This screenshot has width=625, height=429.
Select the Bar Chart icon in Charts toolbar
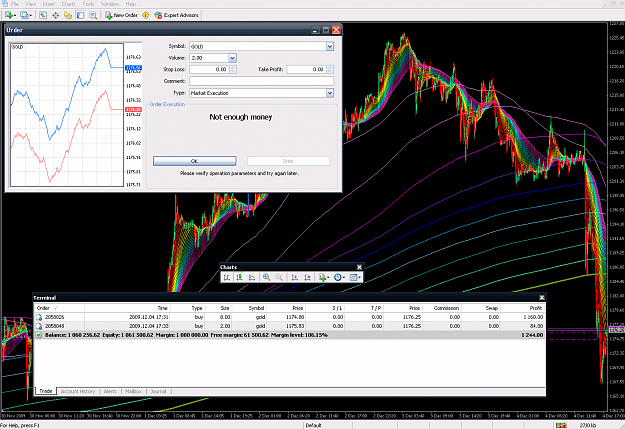[x=227, y=277]
